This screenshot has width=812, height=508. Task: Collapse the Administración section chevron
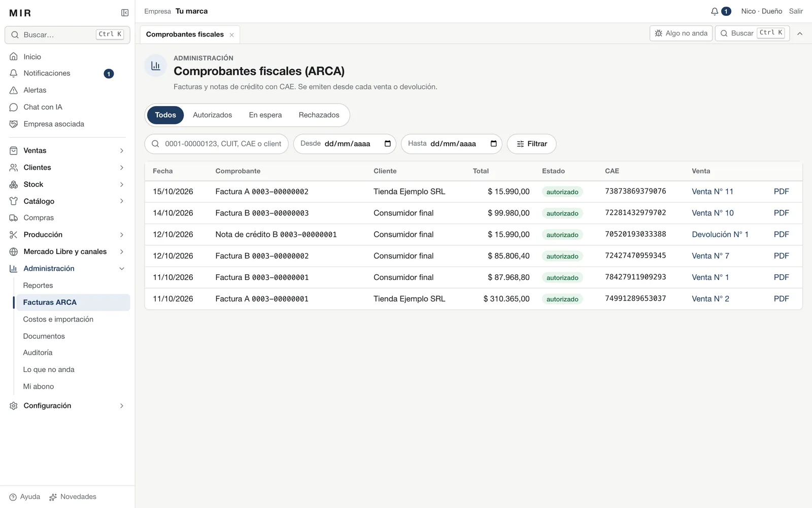(122, 269)
